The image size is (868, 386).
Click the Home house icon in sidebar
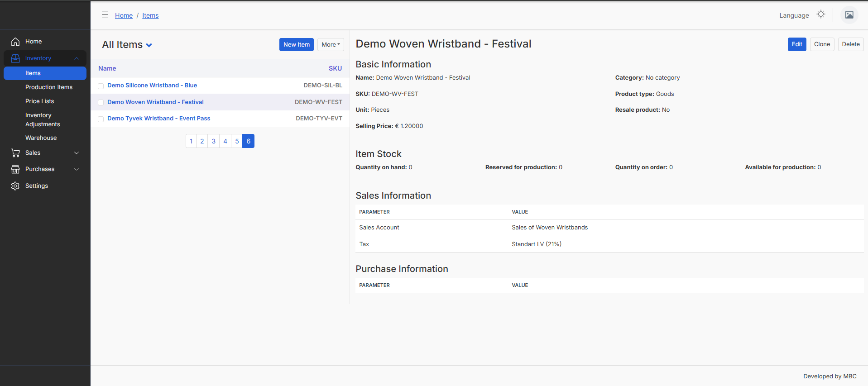pyautogui.click(x=15, y=42)
